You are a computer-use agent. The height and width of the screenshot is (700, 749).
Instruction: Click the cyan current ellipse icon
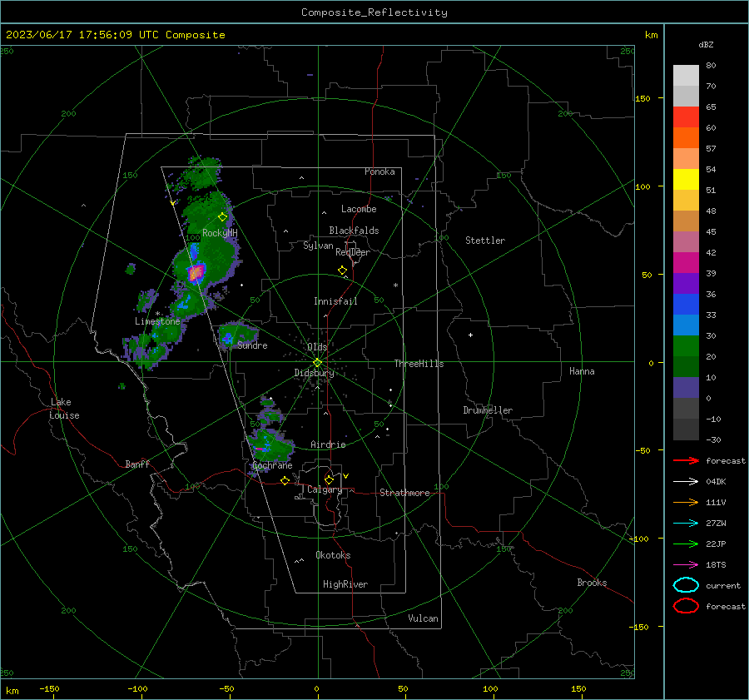686,585
